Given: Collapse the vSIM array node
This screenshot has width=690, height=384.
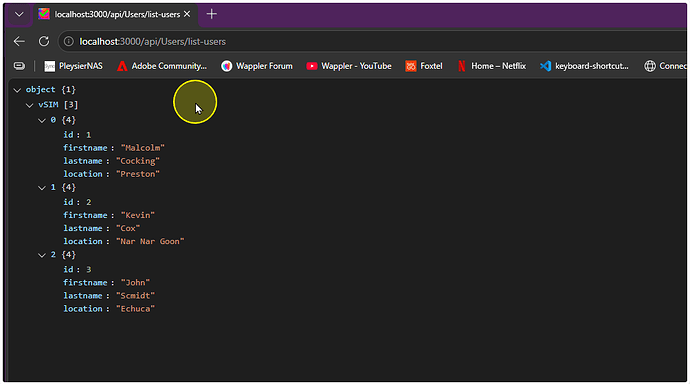Looking at the screenshot, I should click(29, 105).
